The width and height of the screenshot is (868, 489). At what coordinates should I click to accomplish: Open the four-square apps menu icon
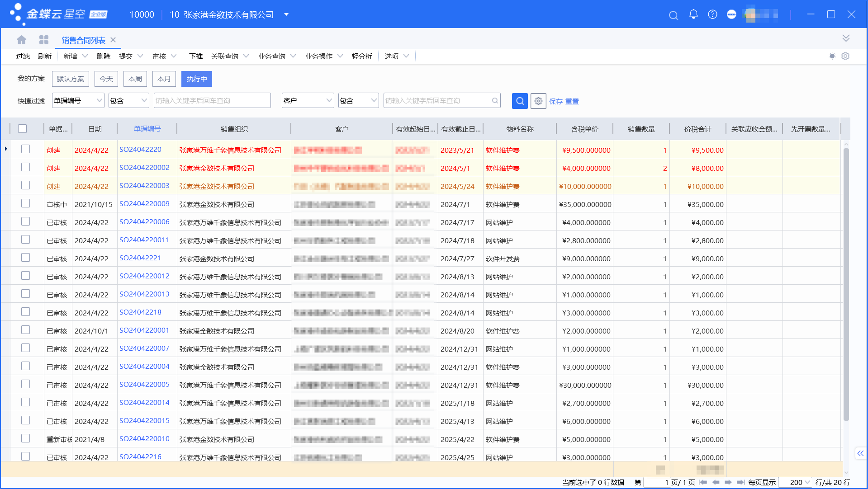coord(43,40)
